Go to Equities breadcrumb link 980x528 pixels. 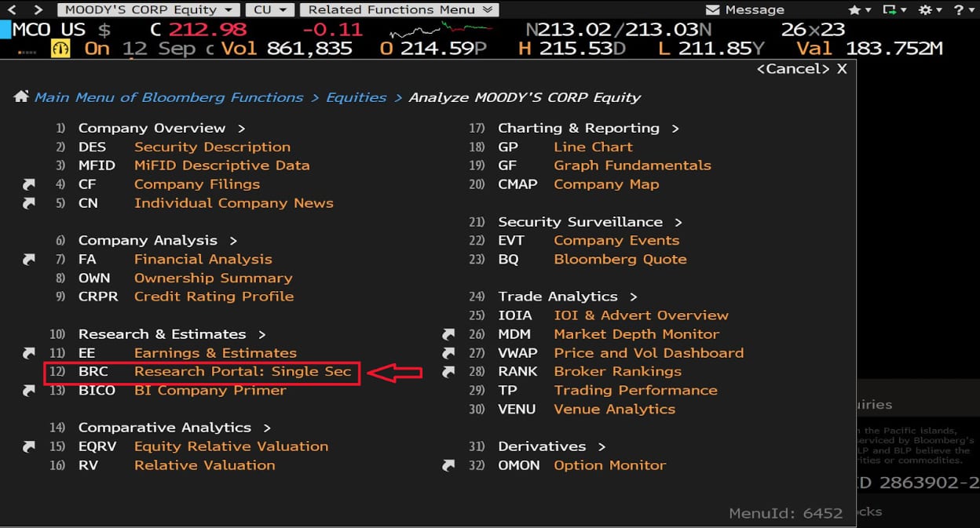pyautogui.click(x=357, y=97)
